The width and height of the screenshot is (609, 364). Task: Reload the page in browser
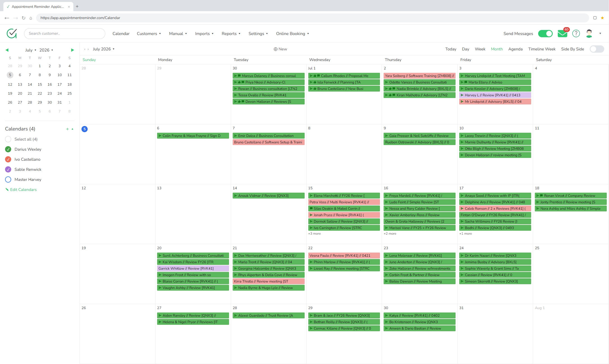click(24, 18)
